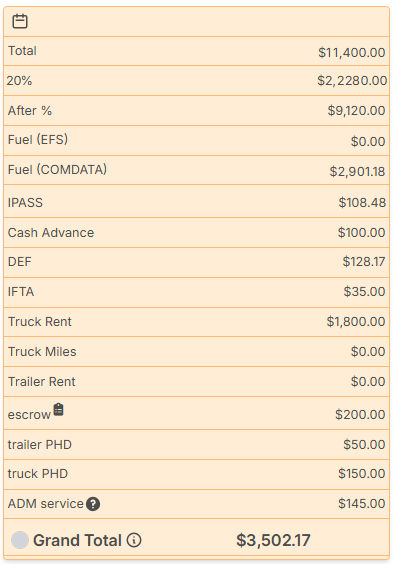Click the gray circle beside Grand Total
394x564 pixels.
(20, 540)
